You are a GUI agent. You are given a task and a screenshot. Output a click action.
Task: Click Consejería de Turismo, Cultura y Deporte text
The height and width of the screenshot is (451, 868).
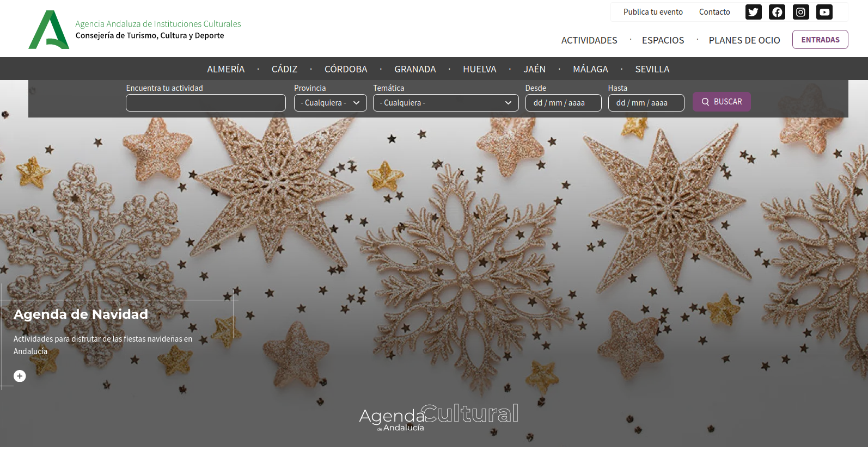click(150, 35)
